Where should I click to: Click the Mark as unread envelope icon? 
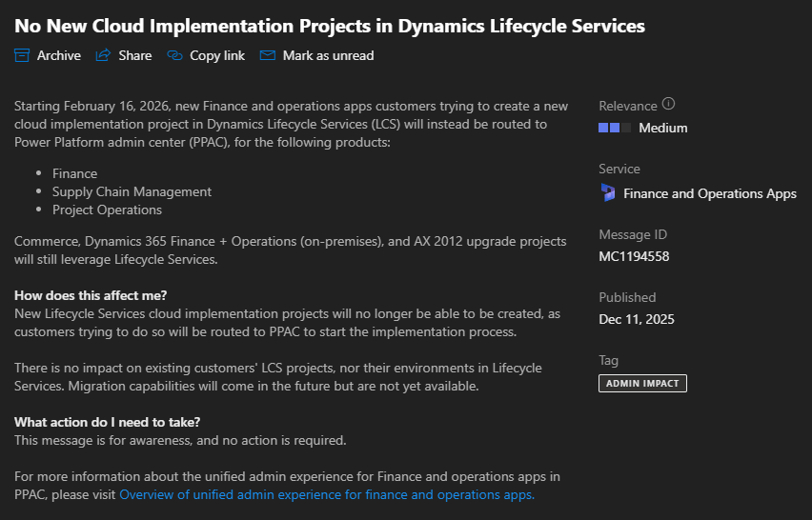(268, 55)
